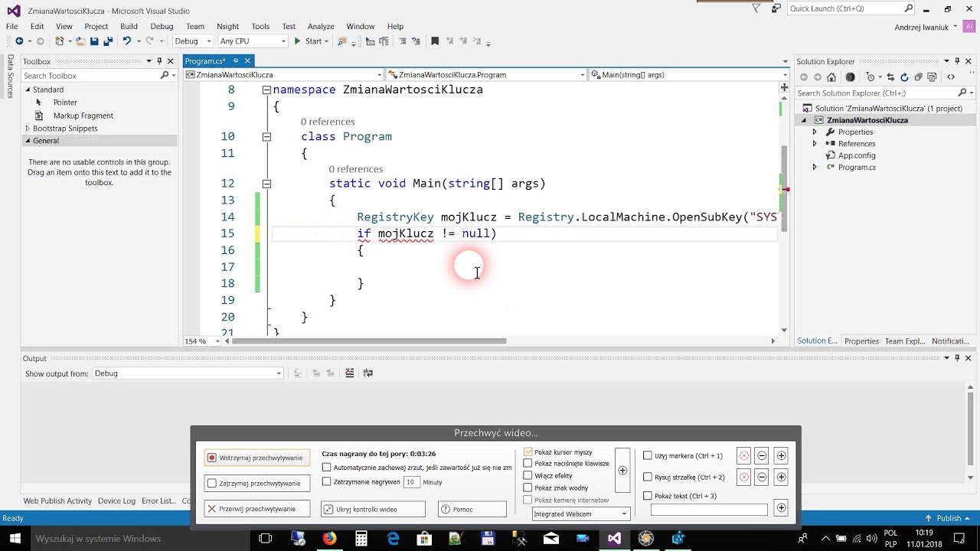Click the Open File toolbar icon

(80, 41)
